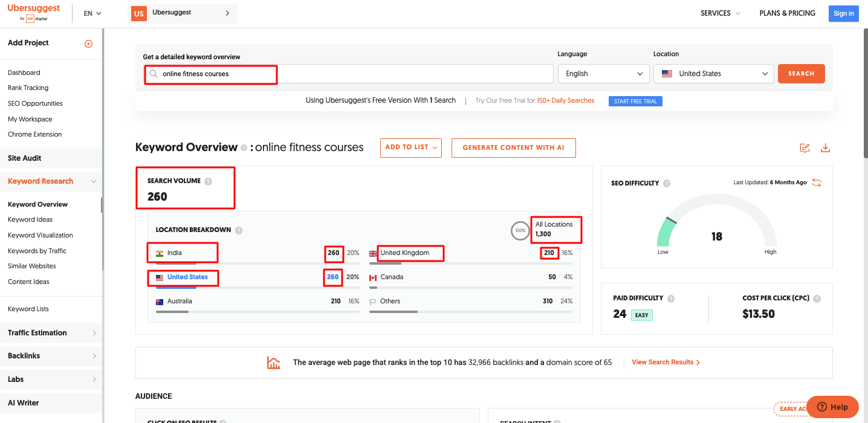Open Content Ideas
Screen dimensions: 868x423
pyautogui.click(x=28, y=282)
